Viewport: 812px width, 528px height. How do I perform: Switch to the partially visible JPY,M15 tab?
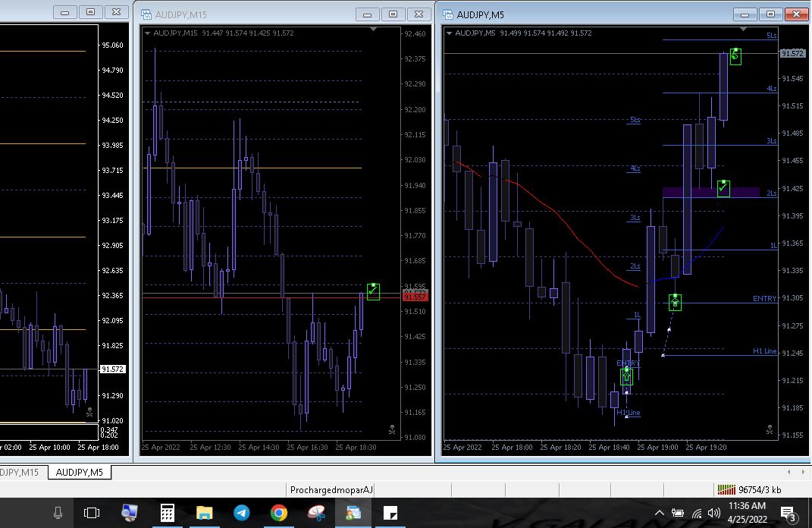(20, 472)
